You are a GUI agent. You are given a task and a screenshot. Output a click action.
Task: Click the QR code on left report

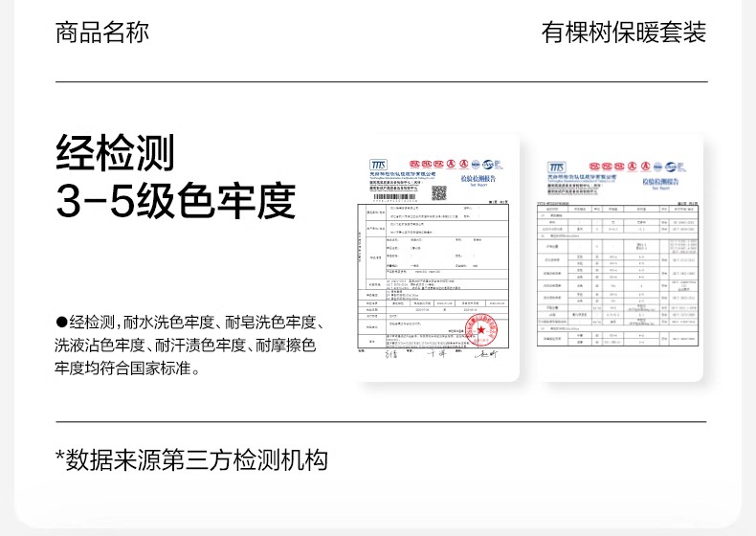tap(438, 193)
